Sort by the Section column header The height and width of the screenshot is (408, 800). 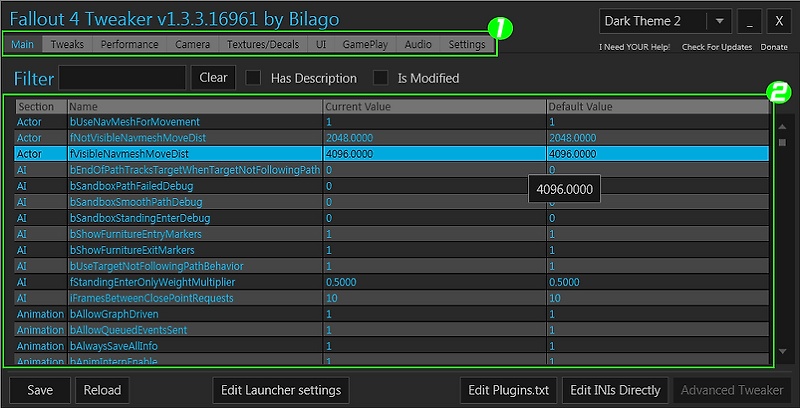click(41, 107)
